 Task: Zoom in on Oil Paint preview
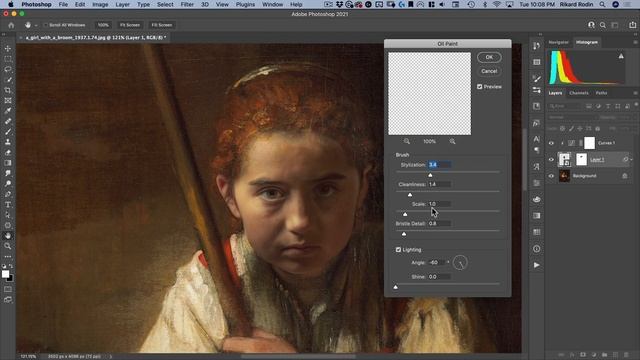(x=452, y=141)
